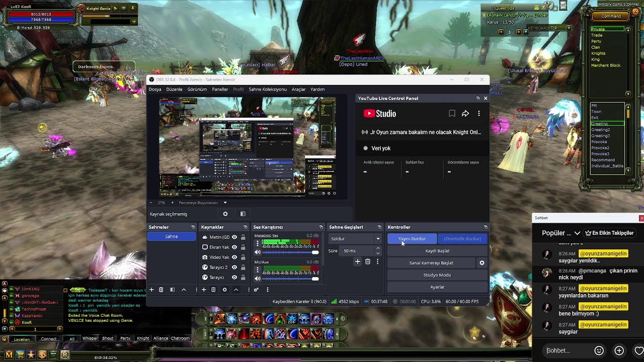Open source properties gear in Kaynaklar toolbar
This screenshot has height=362, width=644.
(224, 290)
